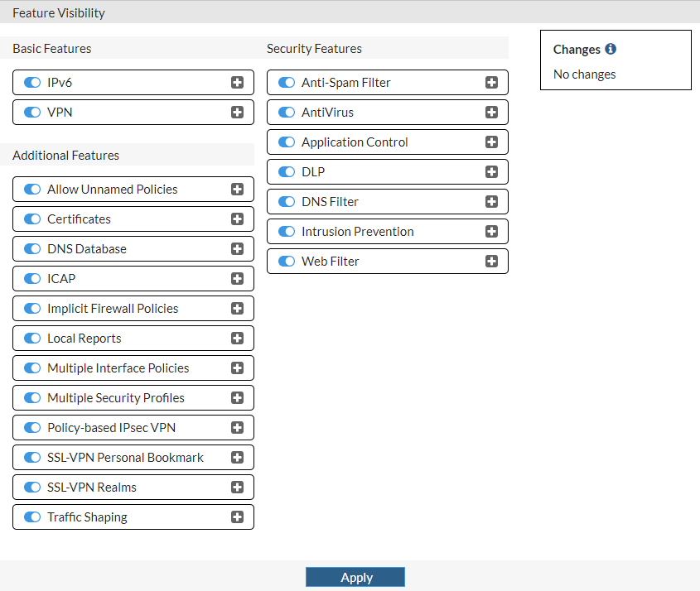Expand the Local Reports details
This screenshot has width=700, height=591.
[237, 339]
